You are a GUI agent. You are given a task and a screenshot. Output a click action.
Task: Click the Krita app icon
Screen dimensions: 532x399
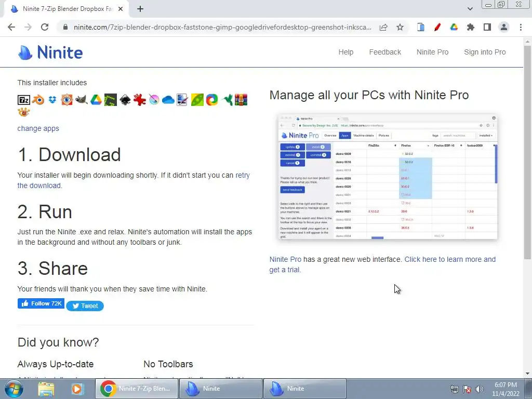click(154, 100)
